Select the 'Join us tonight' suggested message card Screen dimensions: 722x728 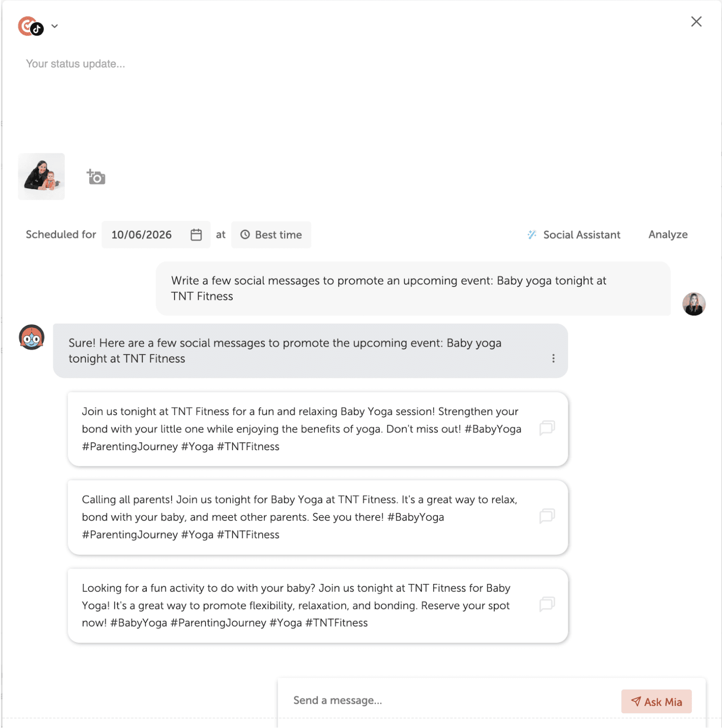301,429
